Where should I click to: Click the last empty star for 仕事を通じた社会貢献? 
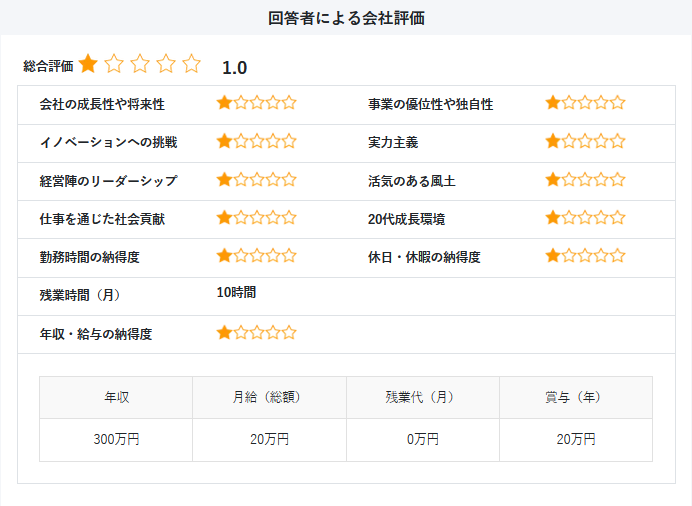point(289,218)
